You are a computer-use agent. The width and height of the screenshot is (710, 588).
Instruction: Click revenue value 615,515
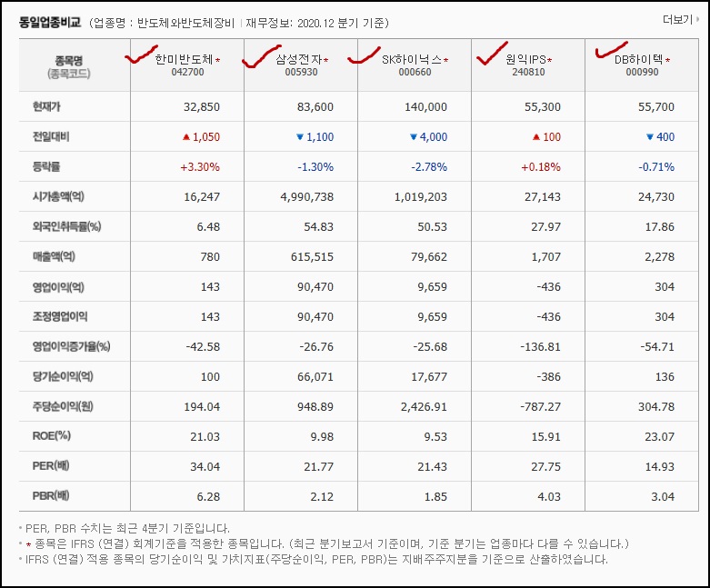tap(312, 256)
